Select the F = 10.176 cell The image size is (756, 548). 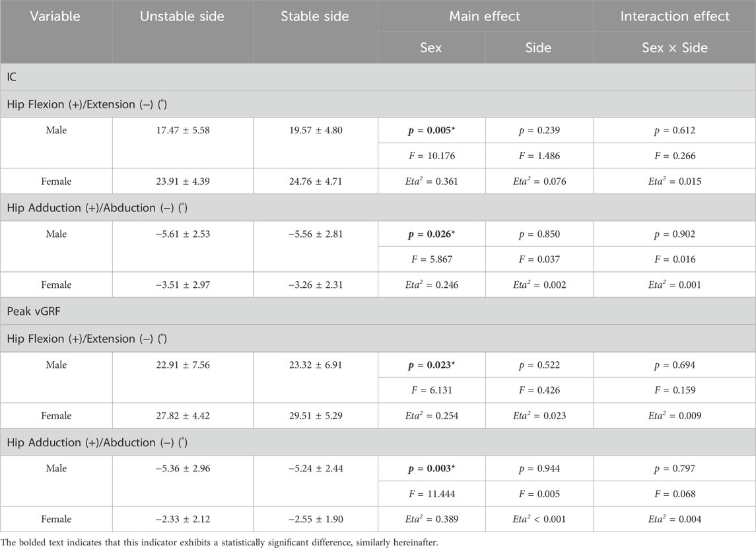pos(432,156)
